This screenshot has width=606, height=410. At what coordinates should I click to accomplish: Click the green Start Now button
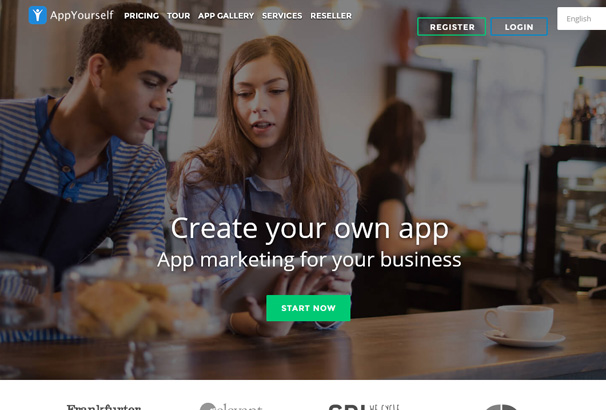308,308
